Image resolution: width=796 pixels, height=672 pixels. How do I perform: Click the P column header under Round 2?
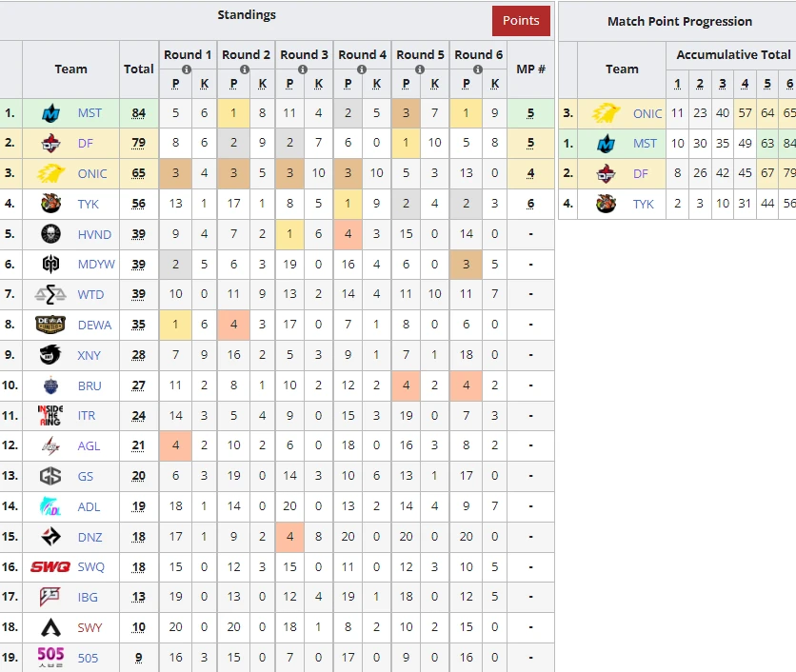coord(233,85)
